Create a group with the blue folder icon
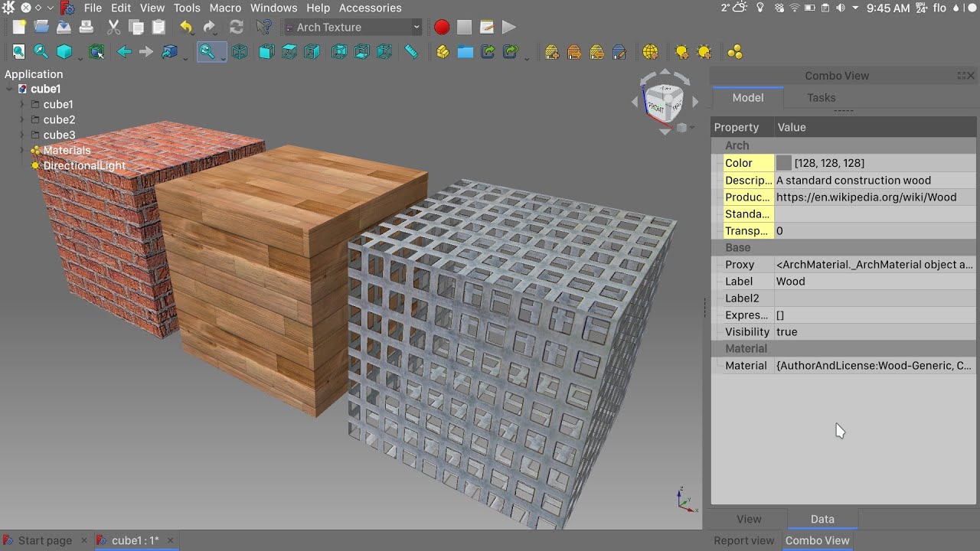Screen dimensions: 980x551 465,52
